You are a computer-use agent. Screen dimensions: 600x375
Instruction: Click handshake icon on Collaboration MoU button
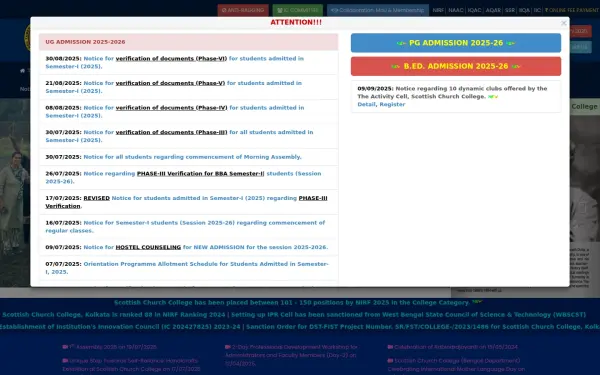pyautogui.click(x=334, y=10)
